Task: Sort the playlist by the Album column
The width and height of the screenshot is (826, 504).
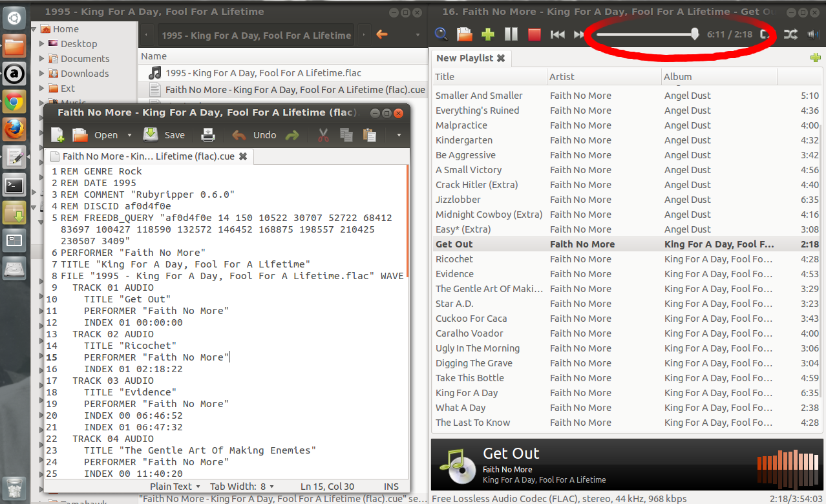Action: tap(719, 76)
